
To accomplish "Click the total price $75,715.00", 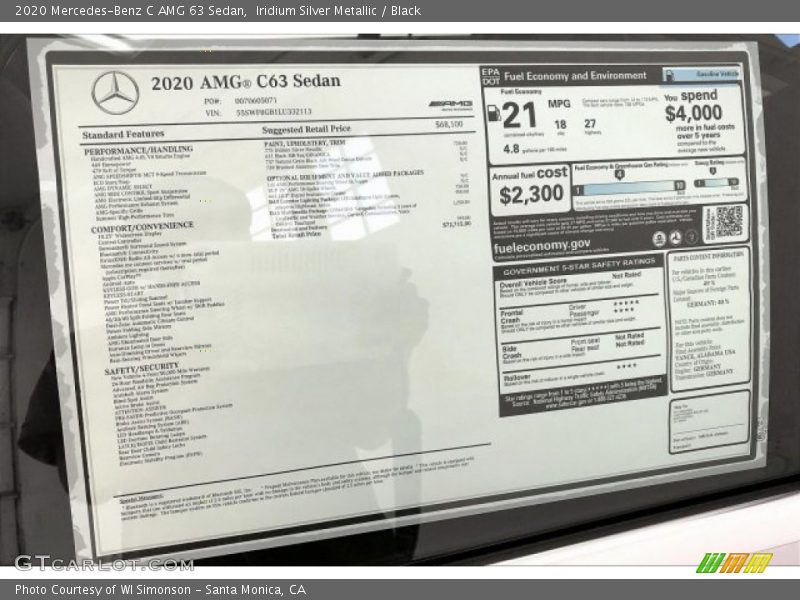I will [457, 223].
